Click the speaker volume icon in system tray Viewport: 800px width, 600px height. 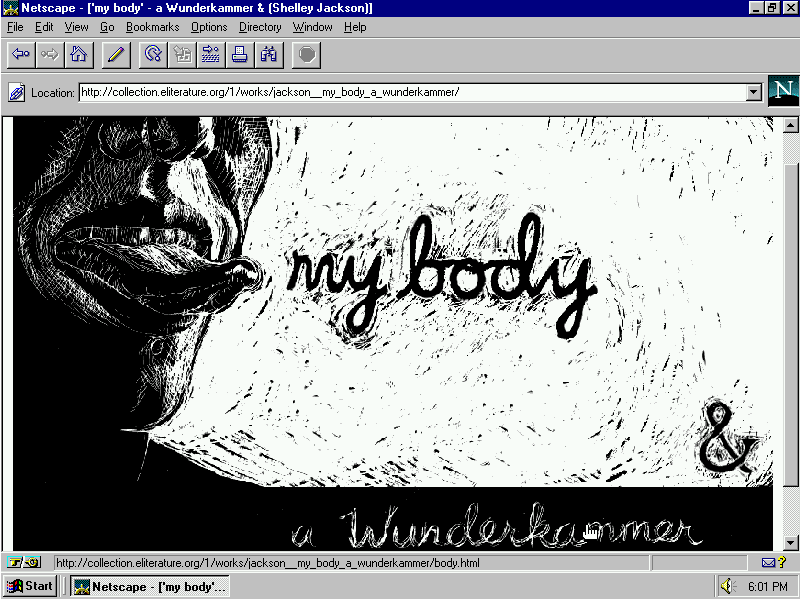coord(728,586)
